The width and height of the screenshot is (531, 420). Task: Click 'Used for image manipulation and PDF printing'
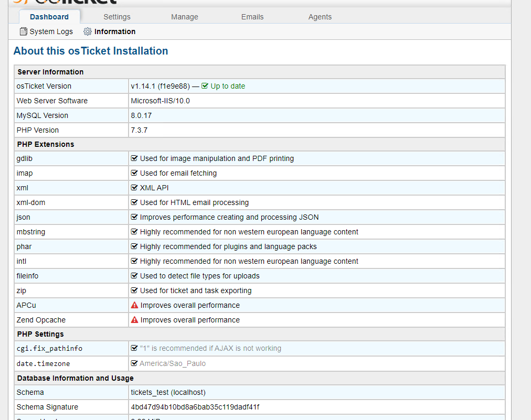point(217,158)
